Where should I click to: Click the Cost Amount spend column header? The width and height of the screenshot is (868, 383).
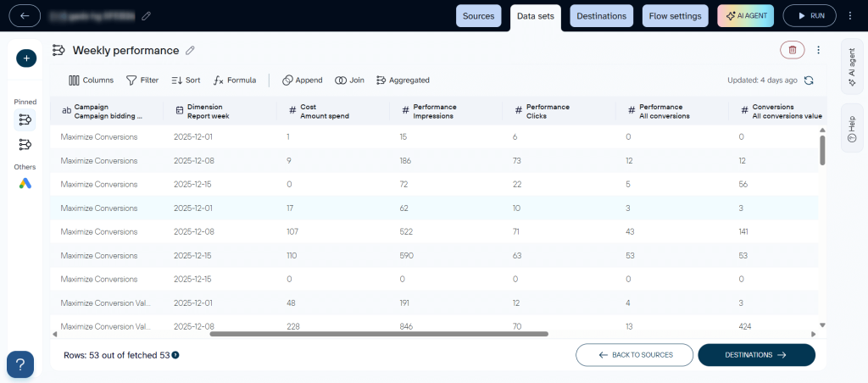tap(332, 111)
